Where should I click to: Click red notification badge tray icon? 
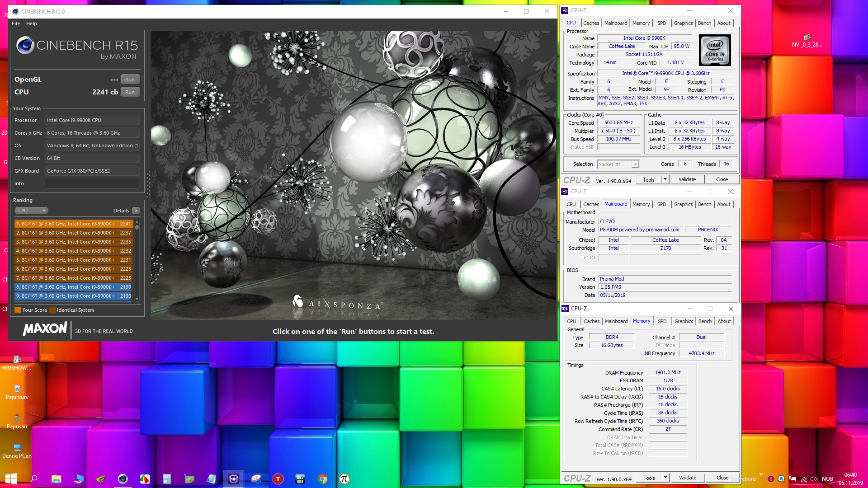[771, 479]
